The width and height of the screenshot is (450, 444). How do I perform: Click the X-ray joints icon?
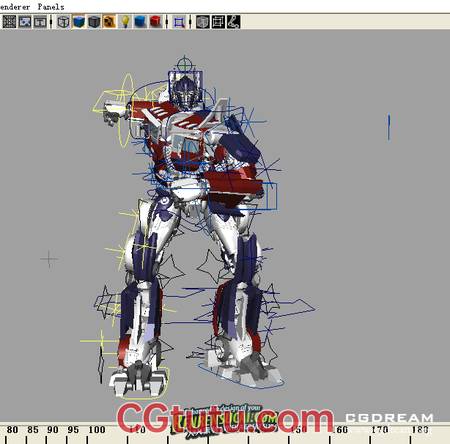233,22
